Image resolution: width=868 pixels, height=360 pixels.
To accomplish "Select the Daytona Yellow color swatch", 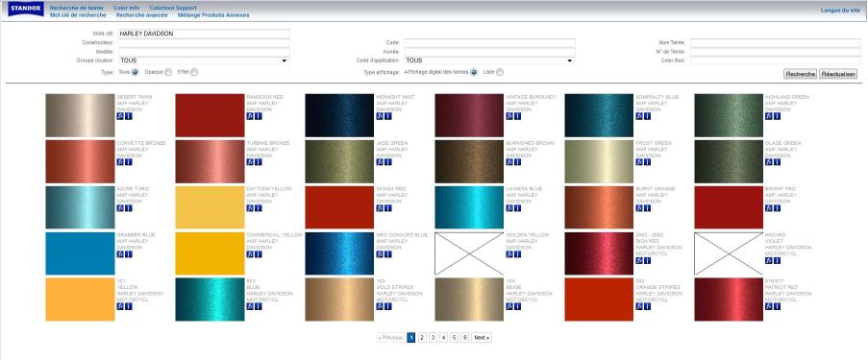I will (210, 207).
